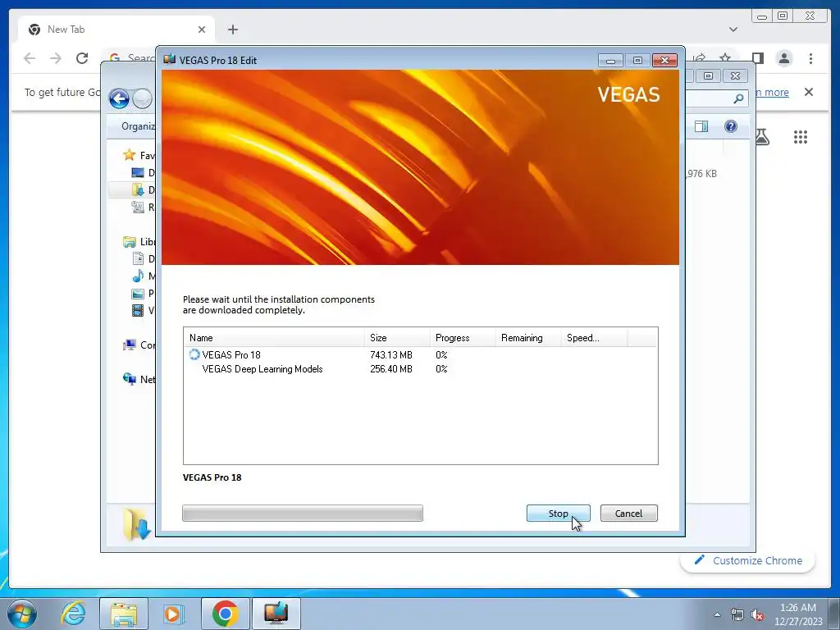Launch Internet Explorer from taskbar
The height and width of the screenshot is (630, 840).
pyautogui.click(x=73, y=614)
